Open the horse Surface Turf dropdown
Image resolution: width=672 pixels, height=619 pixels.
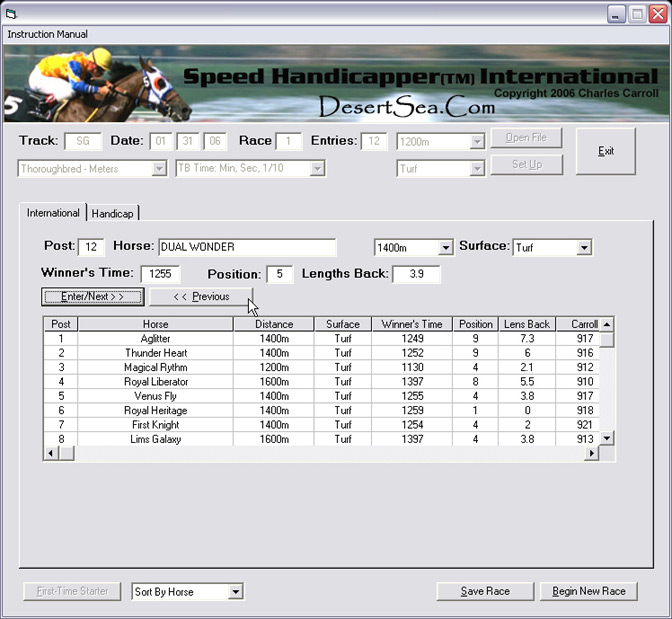[x=584, y=247]
